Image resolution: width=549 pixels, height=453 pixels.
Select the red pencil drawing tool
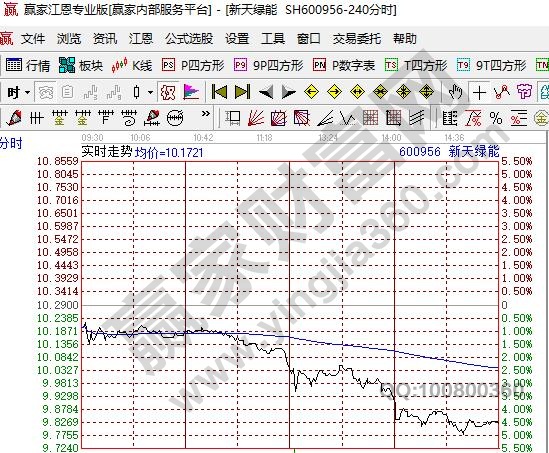pos(14,118)
